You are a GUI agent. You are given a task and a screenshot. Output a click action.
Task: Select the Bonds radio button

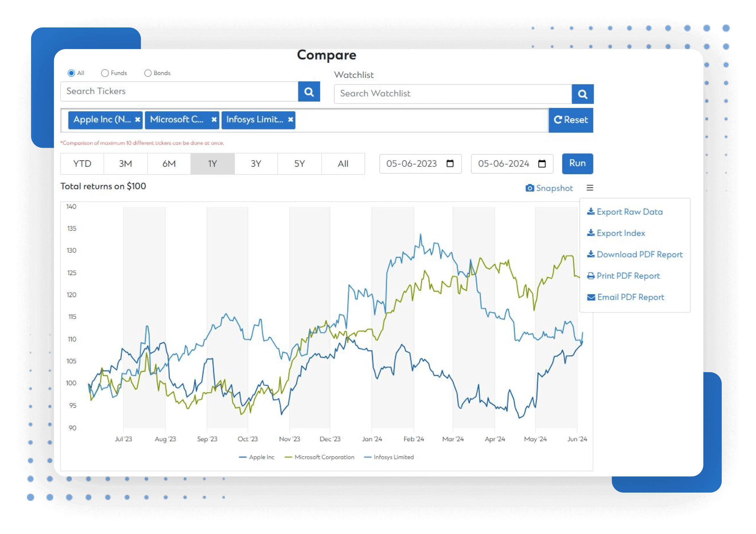[x=148, y=73]
